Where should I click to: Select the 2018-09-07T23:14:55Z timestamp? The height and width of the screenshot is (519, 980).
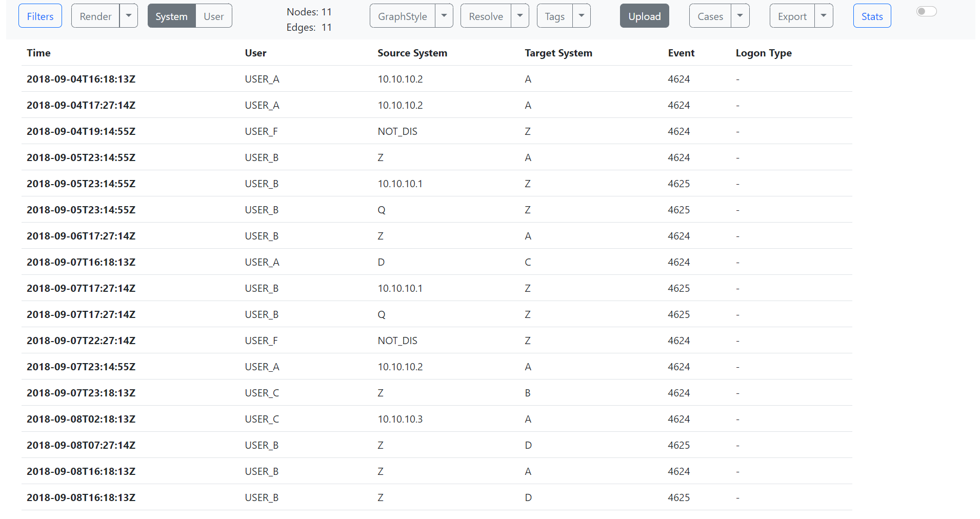pos(81,367)
